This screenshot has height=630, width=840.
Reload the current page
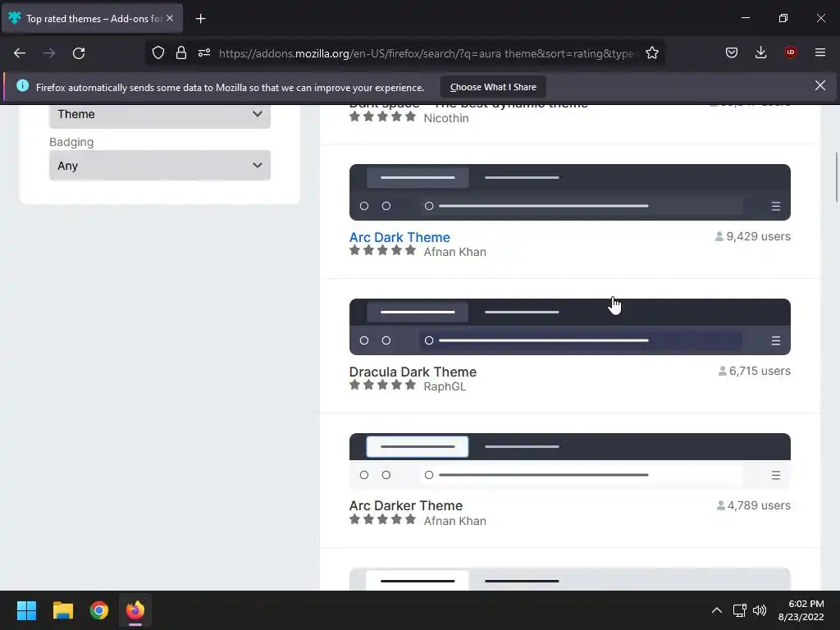coord(79,53)
